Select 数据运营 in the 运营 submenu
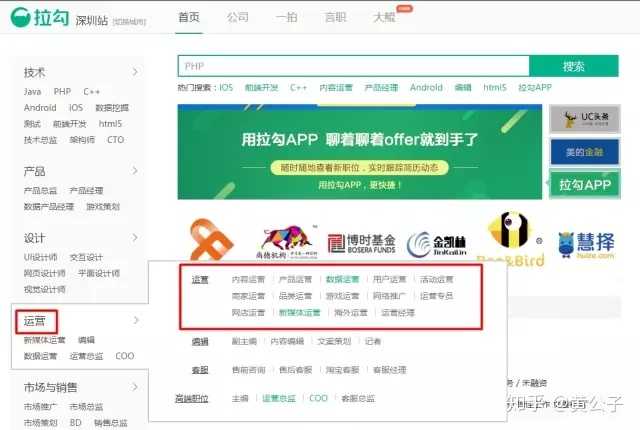Image resolution: width=640 pixels, height=430 pixels. coord(342,280)
